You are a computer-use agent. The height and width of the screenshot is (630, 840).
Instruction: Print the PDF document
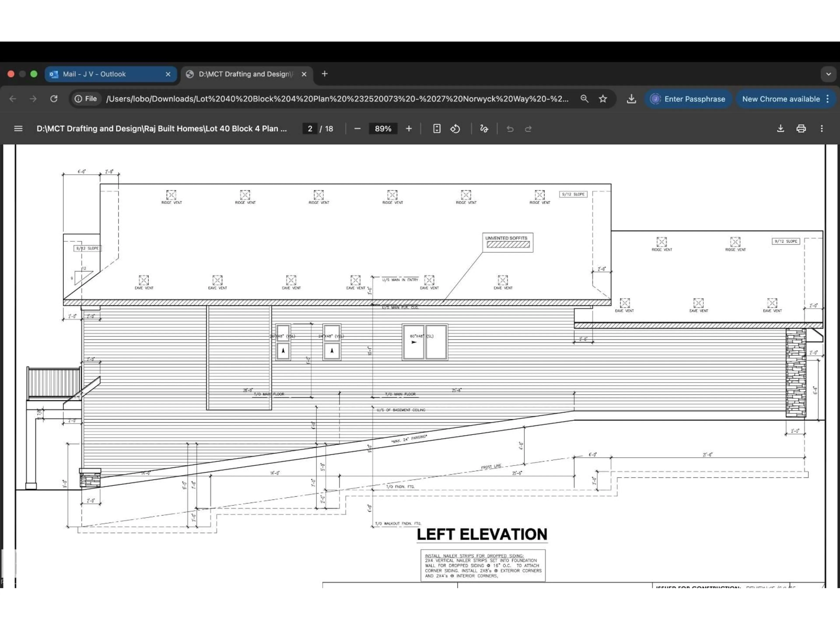801,129
